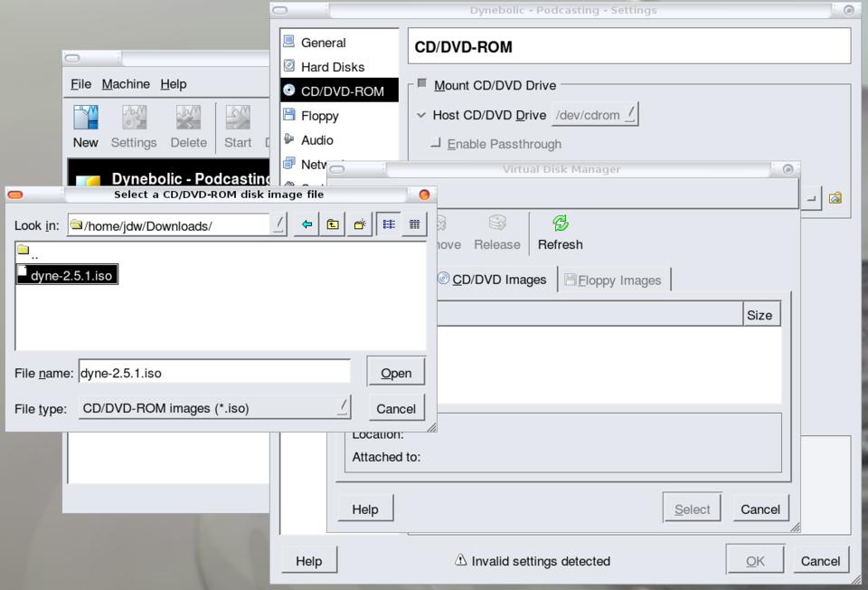Enable Passthrough checkbox
868x590 pixels.
[x=436, y=144]
